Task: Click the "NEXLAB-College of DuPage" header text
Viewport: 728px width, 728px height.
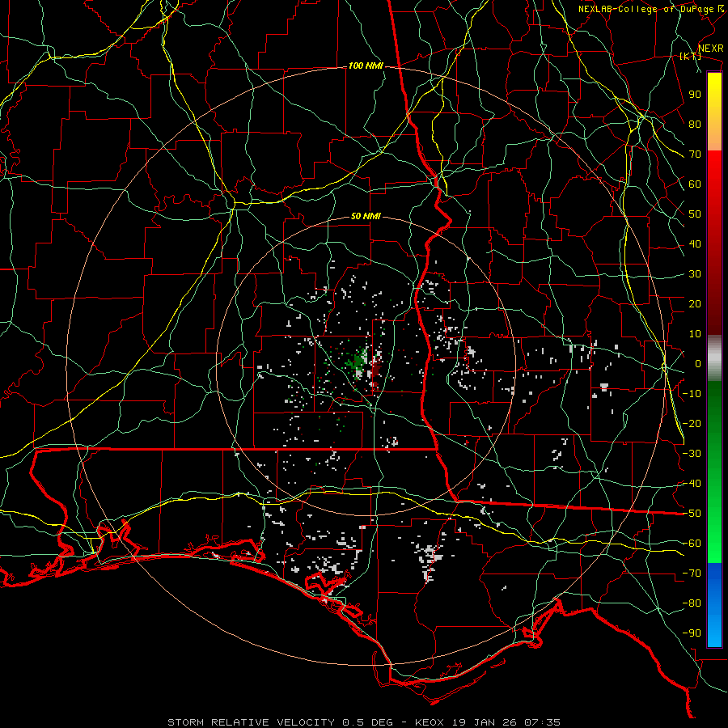Action: click(645, 9)
